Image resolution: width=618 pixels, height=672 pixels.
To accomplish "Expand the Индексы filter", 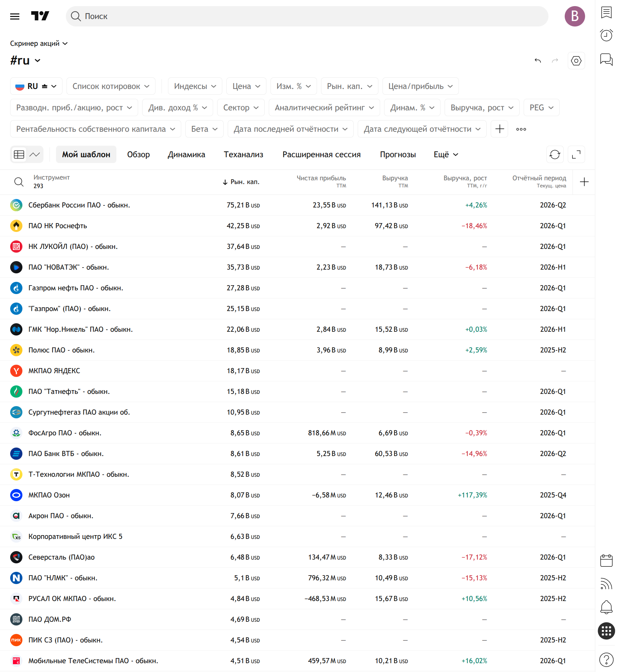I will 195,86.
